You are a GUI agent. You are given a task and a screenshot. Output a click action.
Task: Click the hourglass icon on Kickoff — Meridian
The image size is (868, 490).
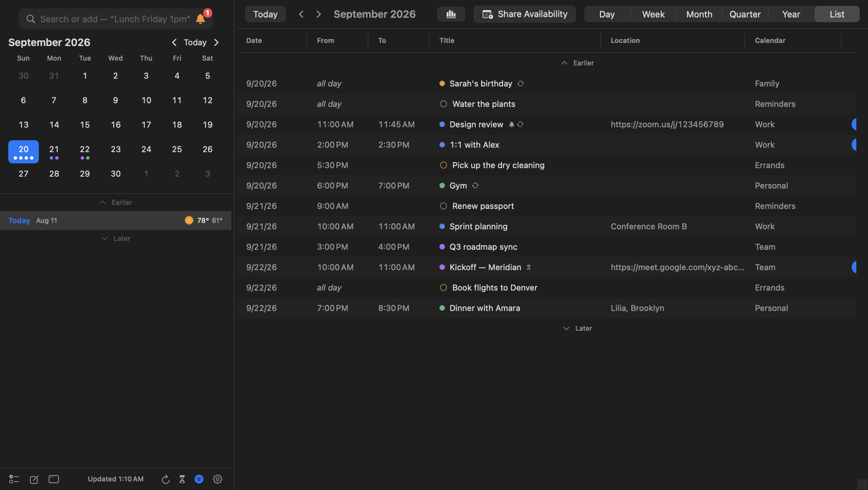click(529, 267)
